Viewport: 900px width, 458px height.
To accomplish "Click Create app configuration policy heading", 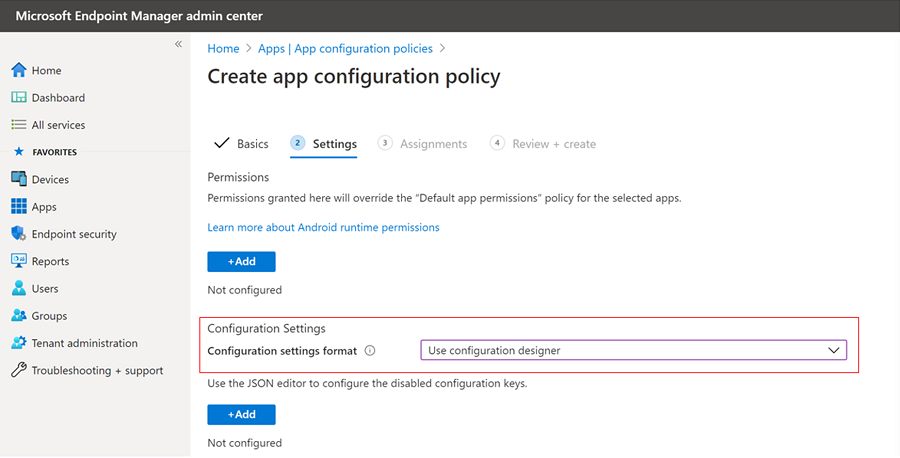I will click(354, 76).
